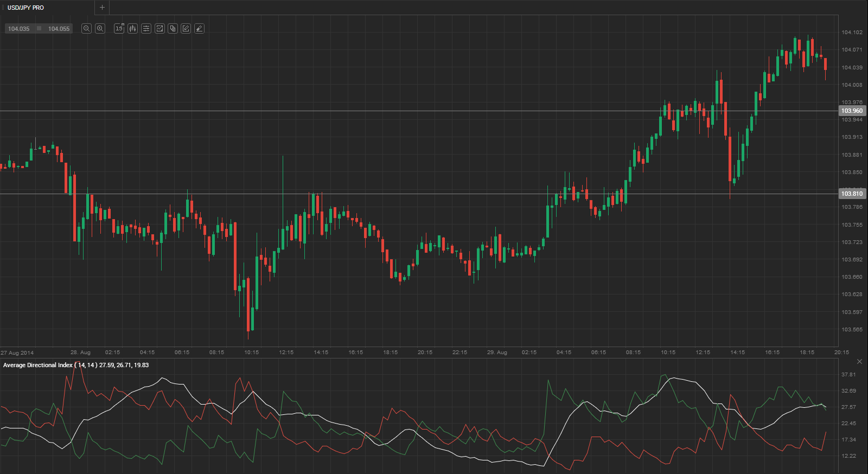Click the 103.960 horizontal line price label

click(852, 111)
